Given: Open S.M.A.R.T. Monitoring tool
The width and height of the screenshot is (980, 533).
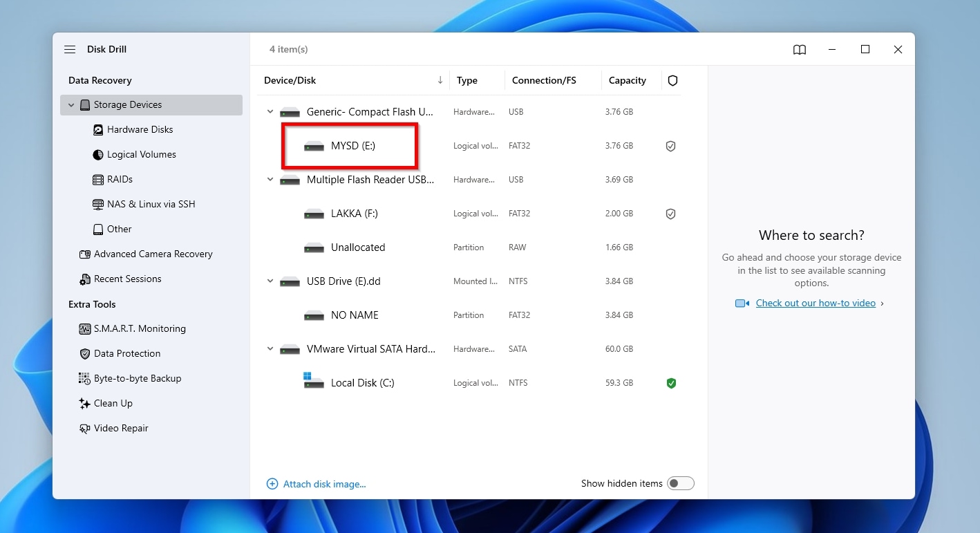Looking at the screenshot, I should [x=140, y=329].
